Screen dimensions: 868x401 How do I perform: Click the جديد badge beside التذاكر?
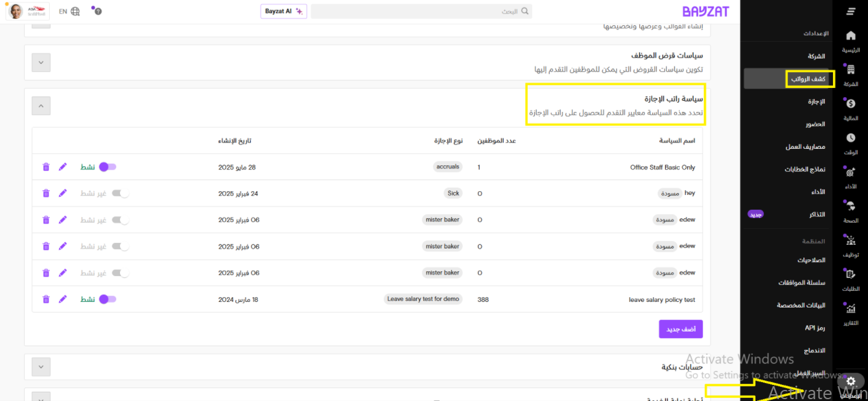coord(755,215)
